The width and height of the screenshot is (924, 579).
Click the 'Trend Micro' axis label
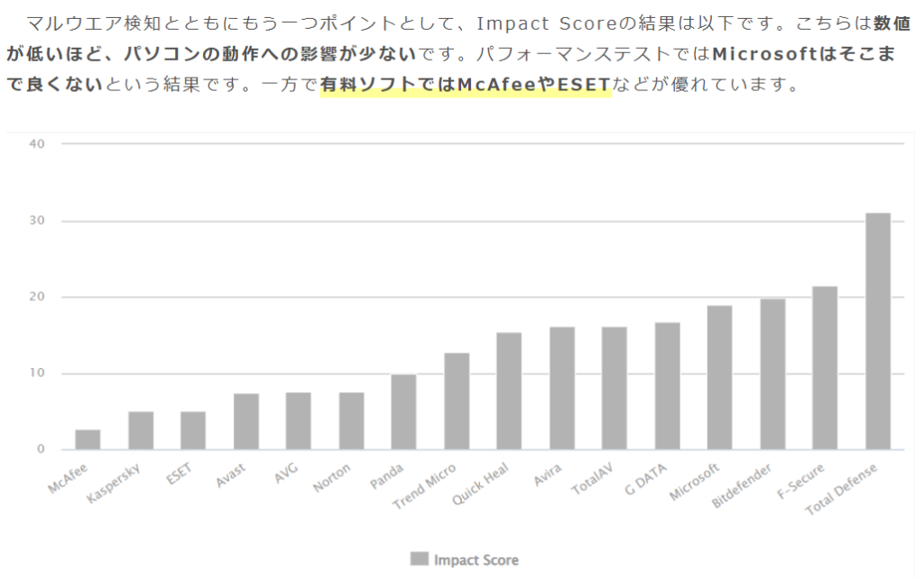point(424,486)
